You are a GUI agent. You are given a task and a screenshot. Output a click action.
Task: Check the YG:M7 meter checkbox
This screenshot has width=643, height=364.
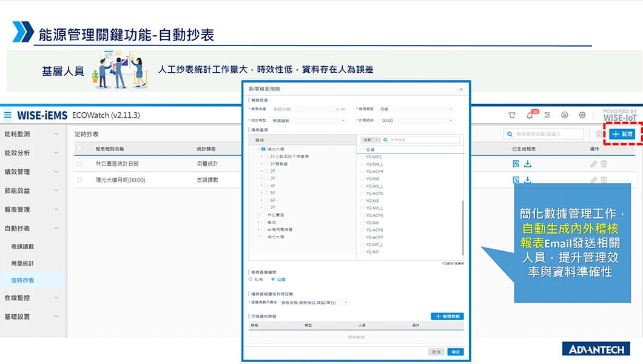(x=362, y=252)
